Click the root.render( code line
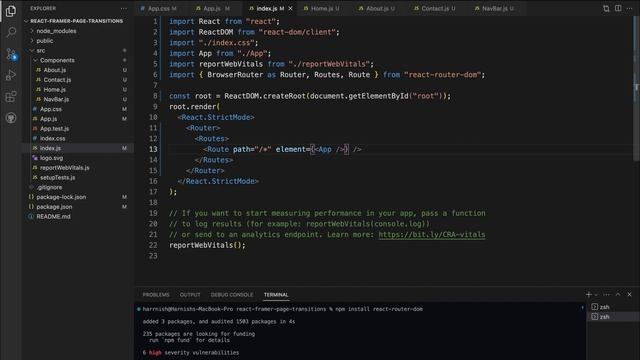The image size is (640, 360). click(x=195, y=107)
